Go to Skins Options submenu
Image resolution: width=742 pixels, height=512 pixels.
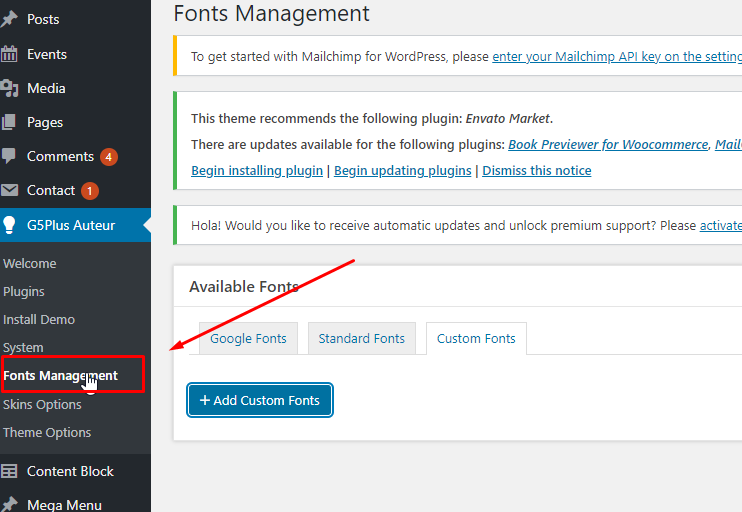(42, 404)
